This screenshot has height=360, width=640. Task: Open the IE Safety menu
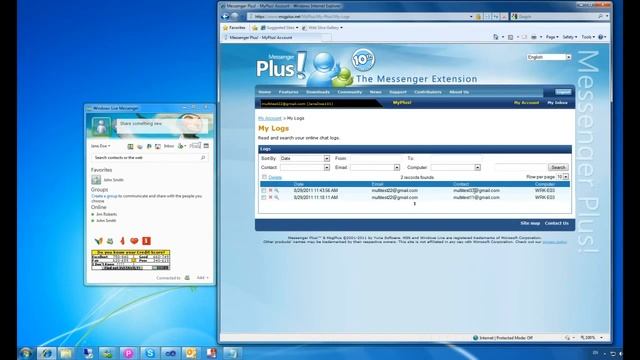569,37
